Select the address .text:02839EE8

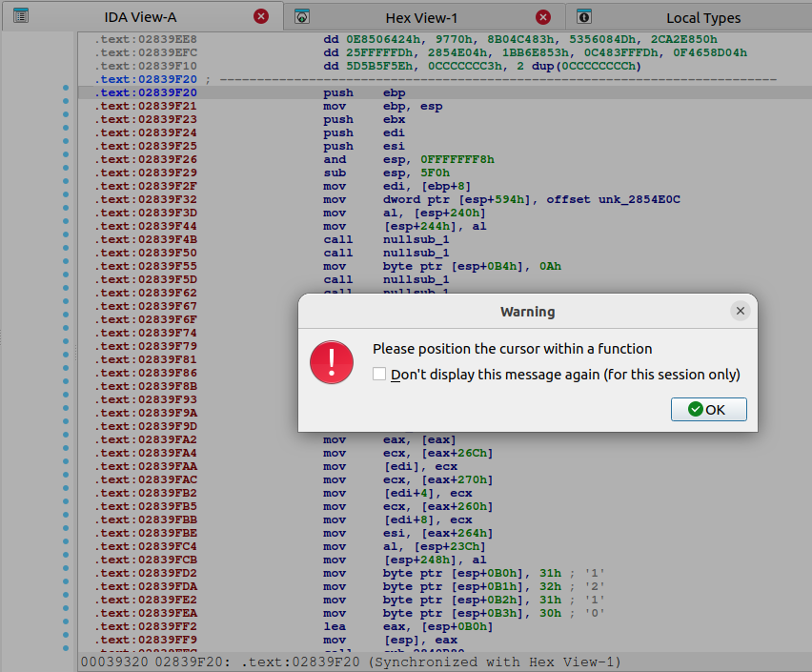coord(146,39)
